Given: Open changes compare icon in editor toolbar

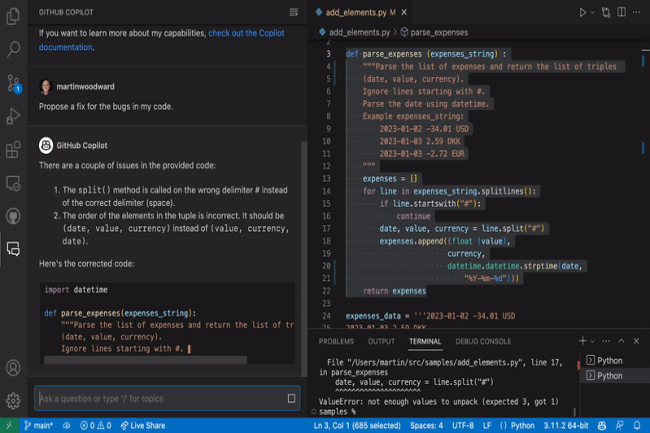Looking at the screenshot, I should pyautogui.click(x=606, y=12).
